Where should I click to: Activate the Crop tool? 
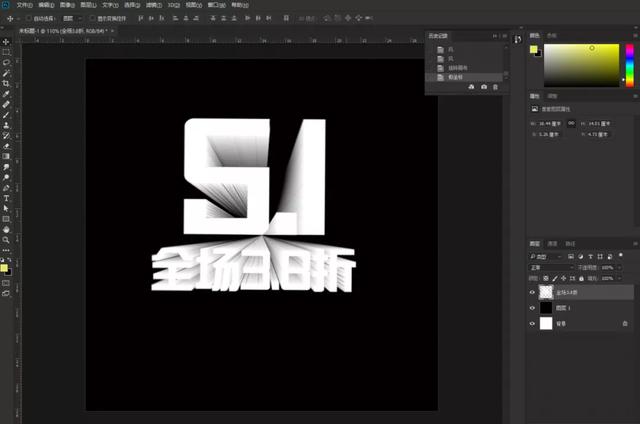click(6, 83)
